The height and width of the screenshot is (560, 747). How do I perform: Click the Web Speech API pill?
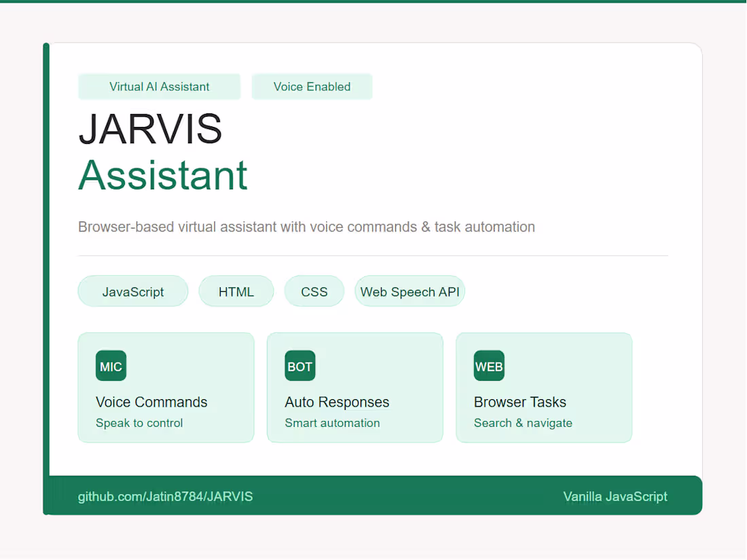pyautogui.click(x=409, y=291)
